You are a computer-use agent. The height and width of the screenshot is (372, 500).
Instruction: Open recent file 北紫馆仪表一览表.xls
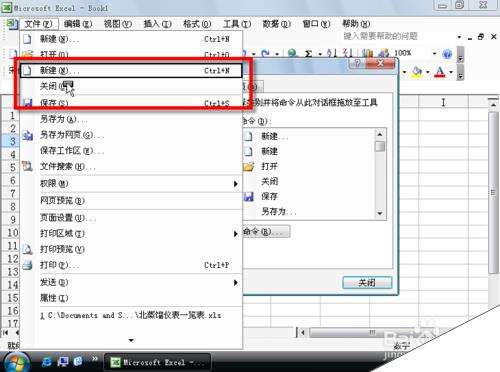point(131,315)
